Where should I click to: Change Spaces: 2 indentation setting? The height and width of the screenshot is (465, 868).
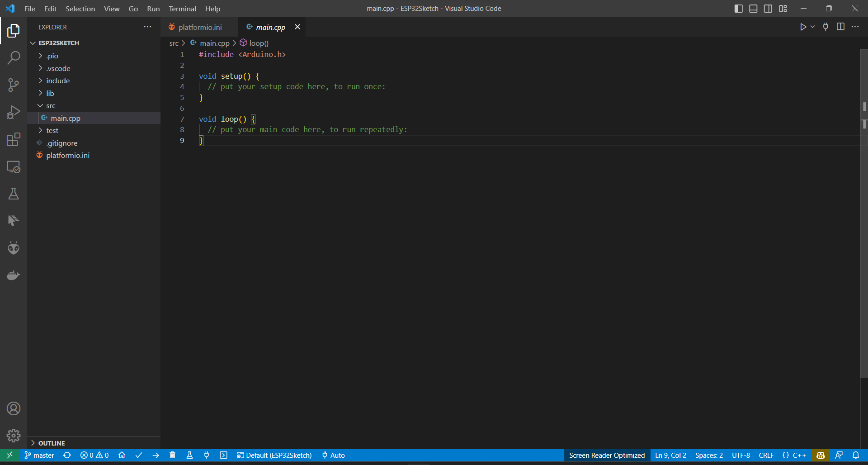point(709,455)
